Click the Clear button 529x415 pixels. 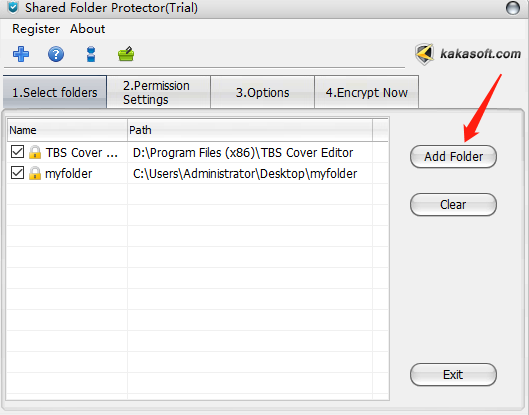[x=453, y=204]
